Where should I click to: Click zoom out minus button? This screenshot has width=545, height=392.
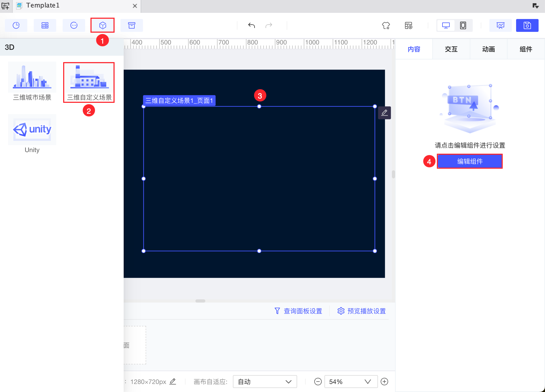[318, 382]
